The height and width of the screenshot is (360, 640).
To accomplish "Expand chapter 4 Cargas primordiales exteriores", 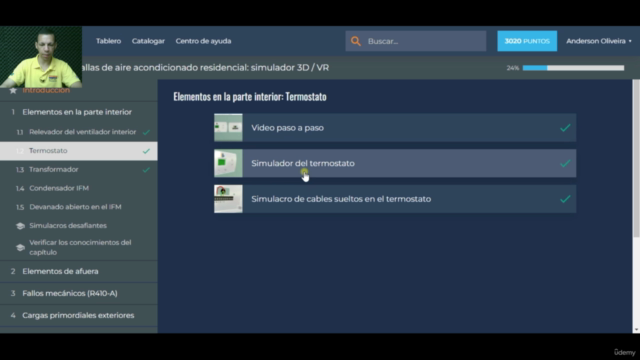I will coord(79,316).
